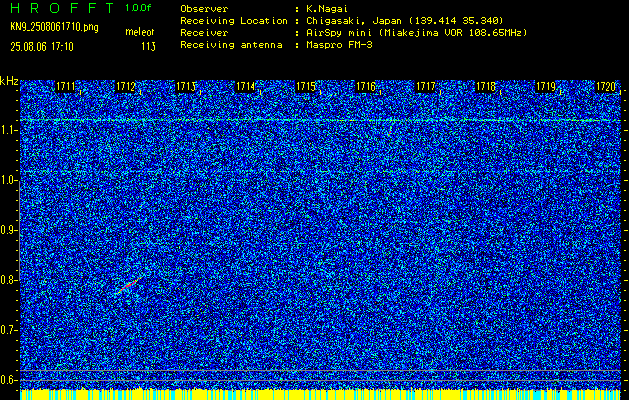This screenshot has width=629, height=400.
Task: Click the 1713 time marker
Action: [185, 86]
